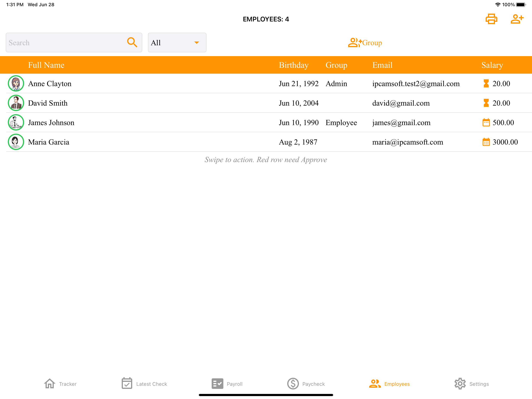Image resolution: width=532 pixels, height=399 pixels.
Task: Tap Maria Garcia's avatar
Action: pos(16,142)
